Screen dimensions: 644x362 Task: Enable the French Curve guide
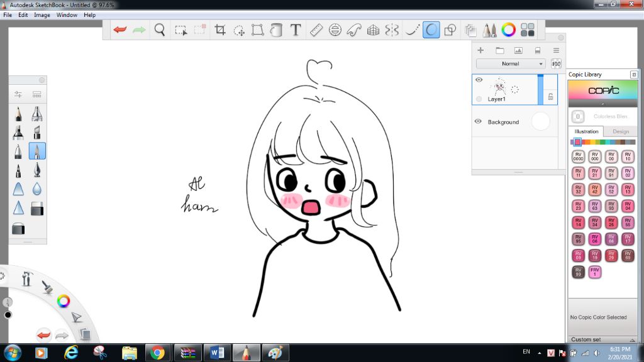pyautogui.click(x=354, y=30)
